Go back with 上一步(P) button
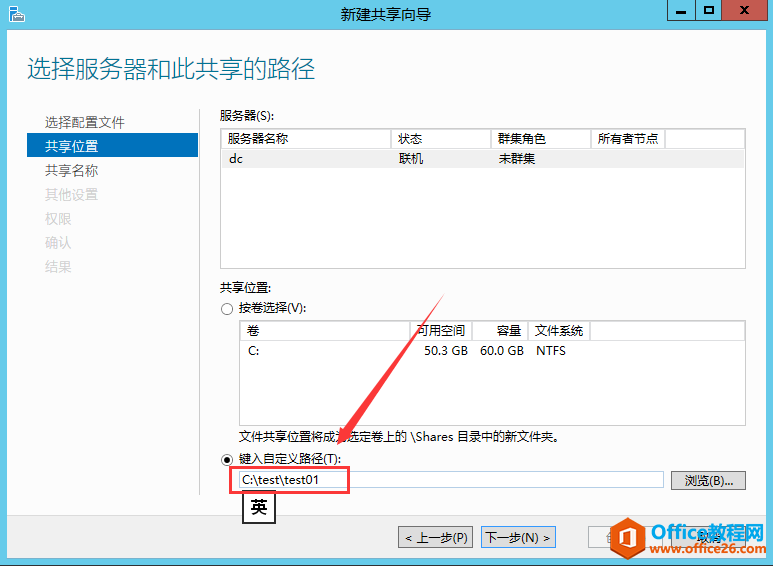Screen dimensions: 773x566 (x=436, y=537)
